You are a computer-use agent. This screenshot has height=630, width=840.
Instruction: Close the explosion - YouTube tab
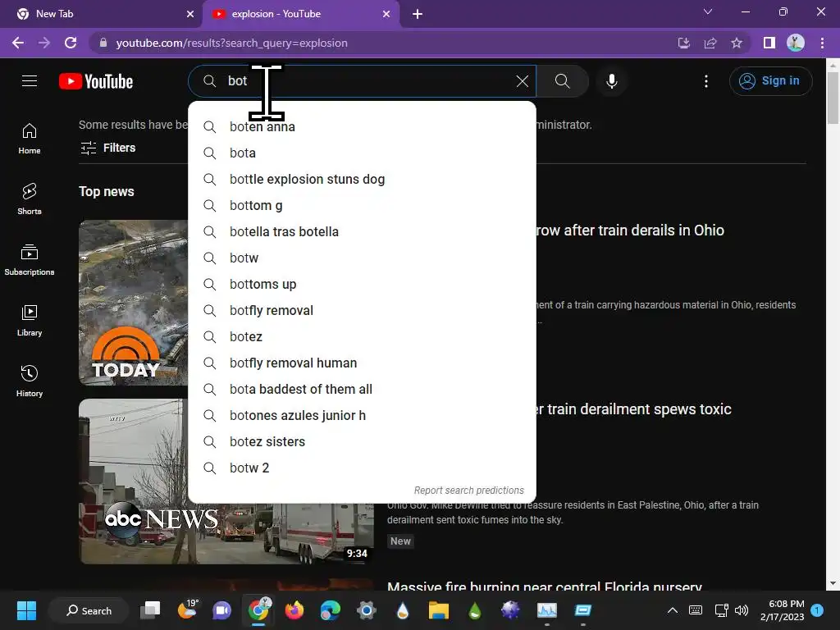click(386, 14)
